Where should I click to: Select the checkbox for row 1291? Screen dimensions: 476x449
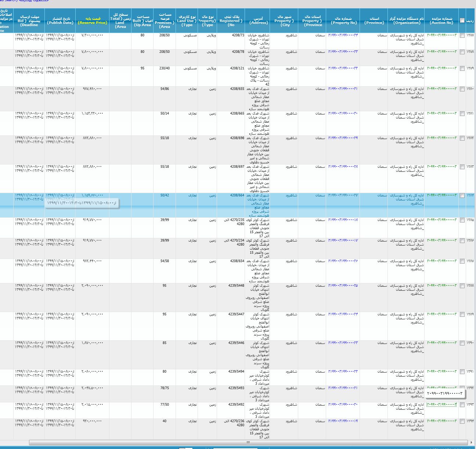(462, 372)
